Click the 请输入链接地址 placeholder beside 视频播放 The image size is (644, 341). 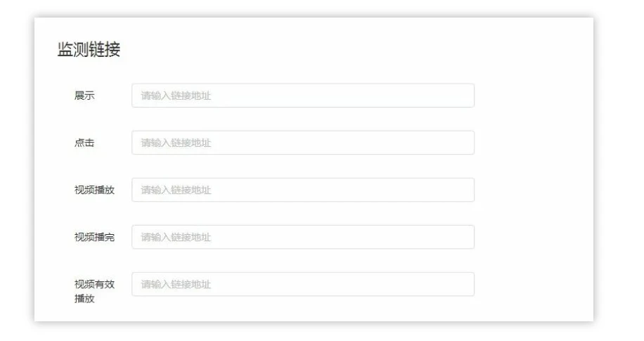(x=176, y=190)
